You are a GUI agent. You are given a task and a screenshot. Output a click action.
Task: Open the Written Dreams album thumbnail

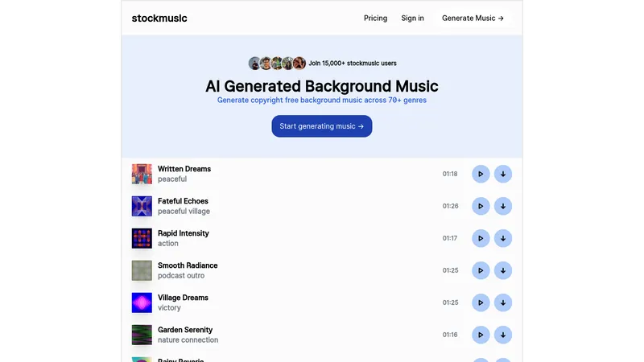(x=142, y=174)
